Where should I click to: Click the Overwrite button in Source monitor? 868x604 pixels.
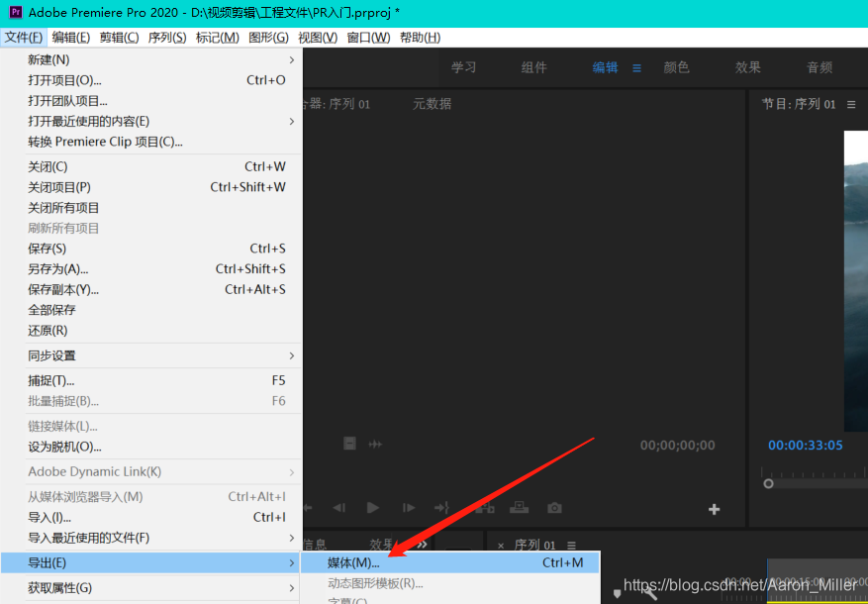point(519,508)
